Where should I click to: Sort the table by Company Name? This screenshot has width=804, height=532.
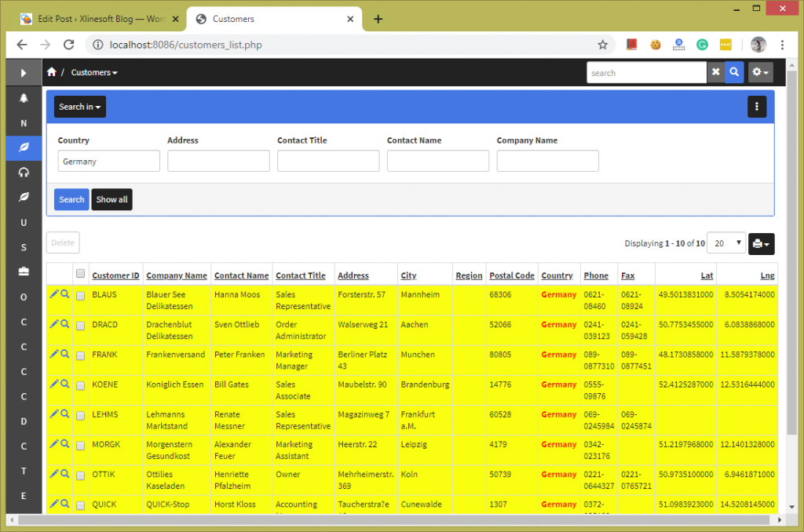point(176,275)
